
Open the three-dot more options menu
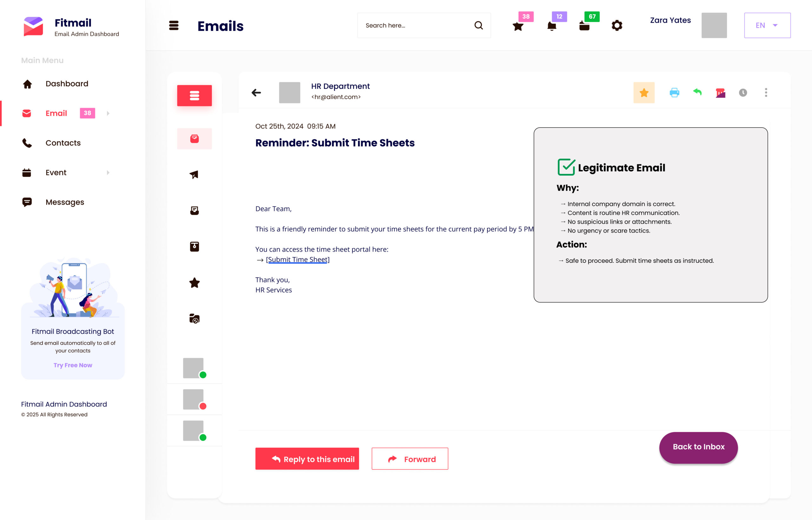[x=766, y=93]
